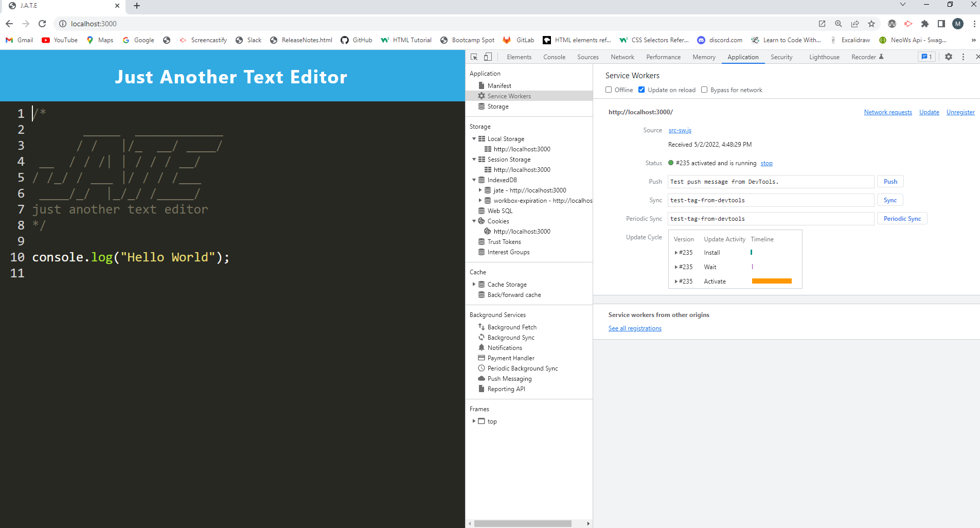Open the Lighthouse panel
Image resolution: width=980 pixels, height=528 pixels.
[x=824, y=57]
